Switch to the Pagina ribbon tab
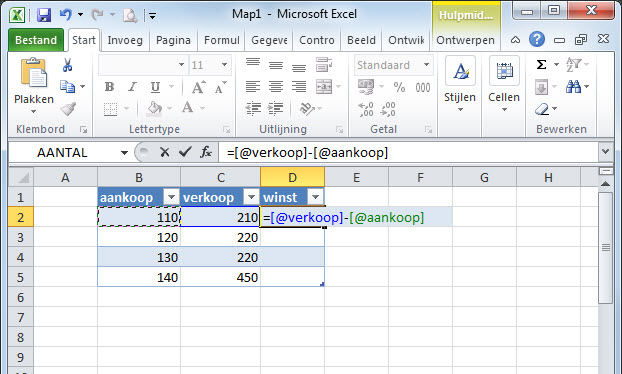This screenshot has width=622, height=374. tap(173, 40)
